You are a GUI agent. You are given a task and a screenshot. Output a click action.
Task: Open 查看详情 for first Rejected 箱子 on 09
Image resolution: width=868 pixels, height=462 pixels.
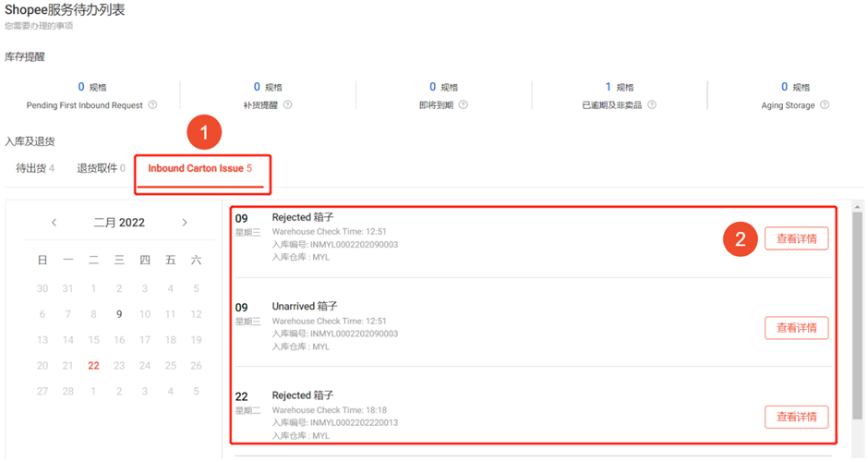coord(797,238)
